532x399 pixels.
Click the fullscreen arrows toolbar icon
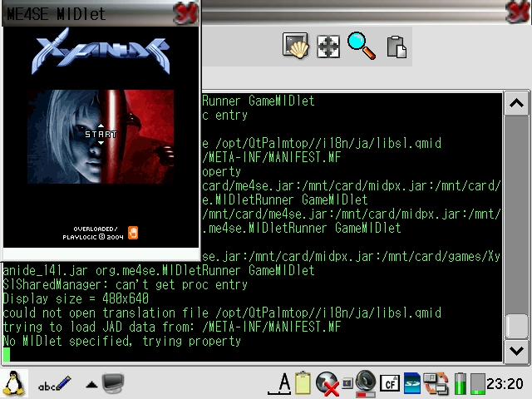point(328,47)
